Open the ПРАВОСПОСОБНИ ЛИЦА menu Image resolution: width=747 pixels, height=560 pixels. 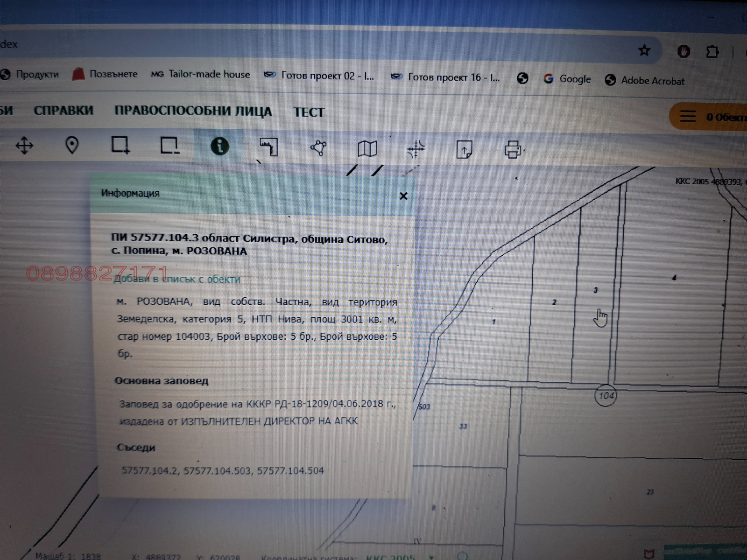(193, 111)
